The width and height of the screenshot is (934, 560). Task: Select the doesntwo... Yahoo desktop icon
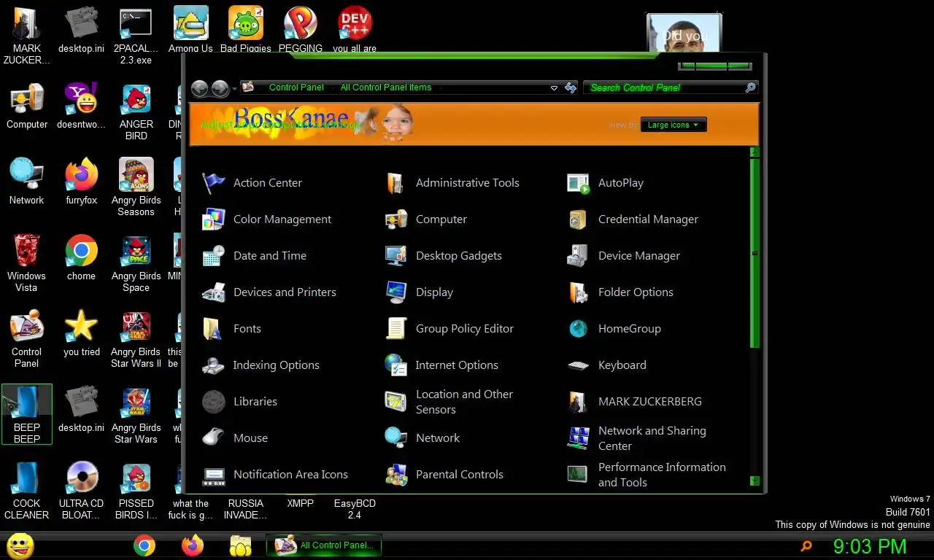81,106
